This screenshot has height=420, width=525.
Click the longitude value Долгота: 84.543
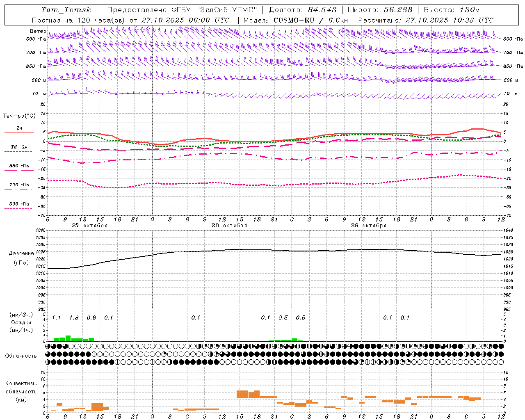click(x=303, y=10)
